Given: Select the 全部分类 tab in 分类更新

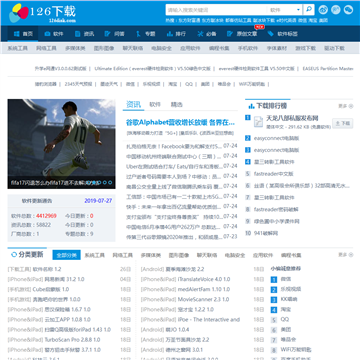Looking at the screenshot, I should (66, 255).
